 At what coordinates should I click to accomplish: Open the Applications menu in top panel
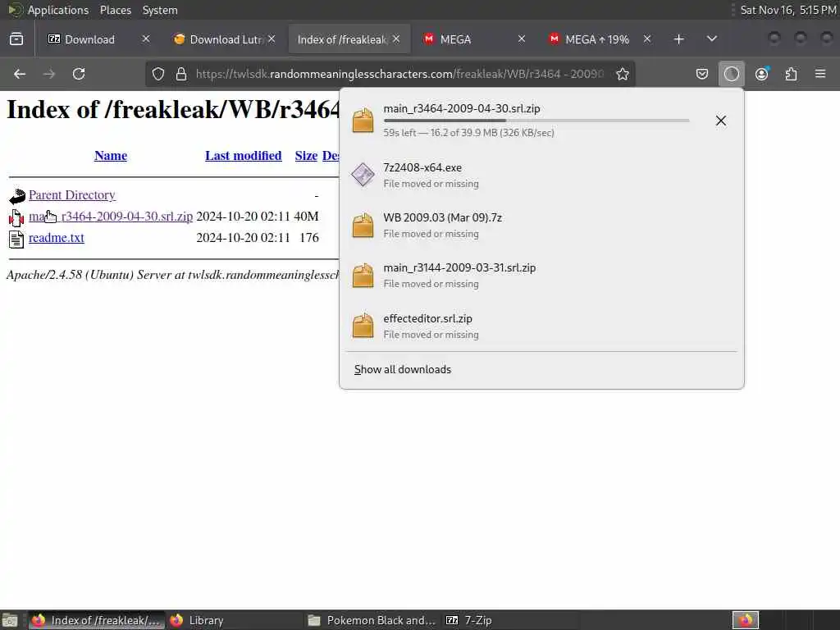[58, 10]
